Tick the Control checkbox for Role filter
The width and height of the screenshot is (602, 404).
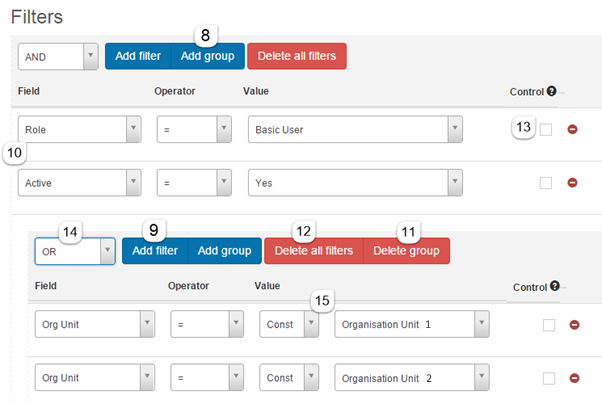[545, 130]
